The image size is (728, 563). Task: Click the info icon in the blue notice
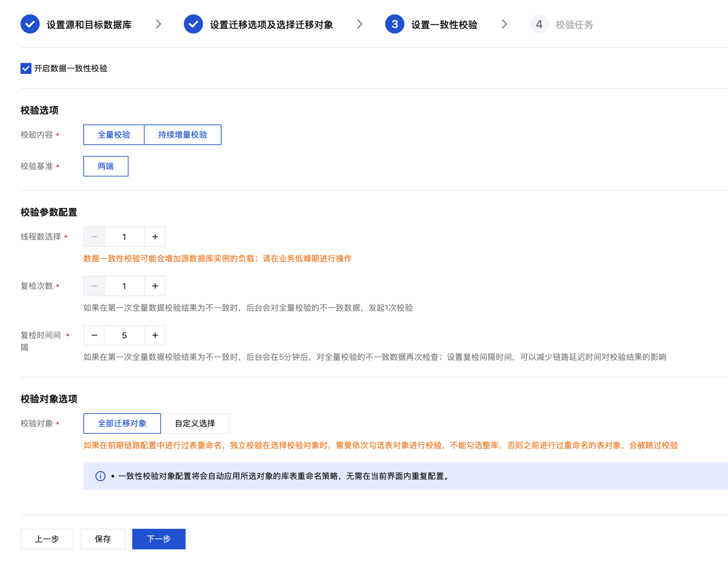pos(100,476)
